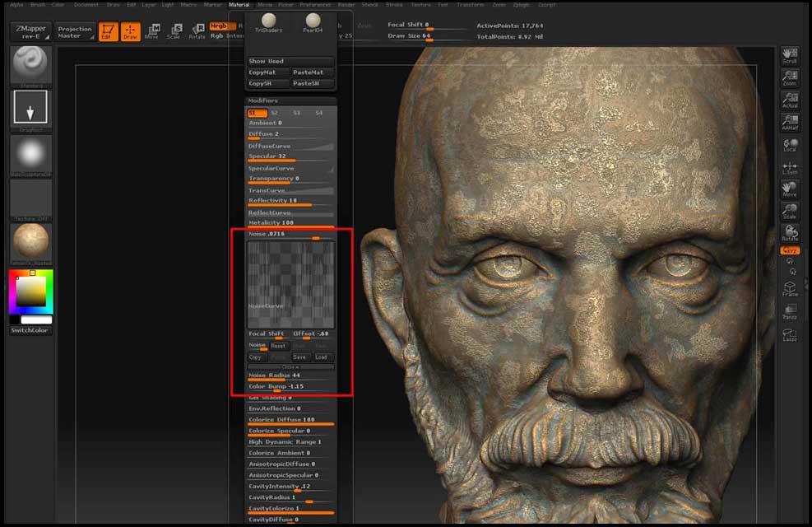The height and width of the screenshot is (527, 812).
Task: Click the Frame icon in right shelf
Action: [789, 289]
